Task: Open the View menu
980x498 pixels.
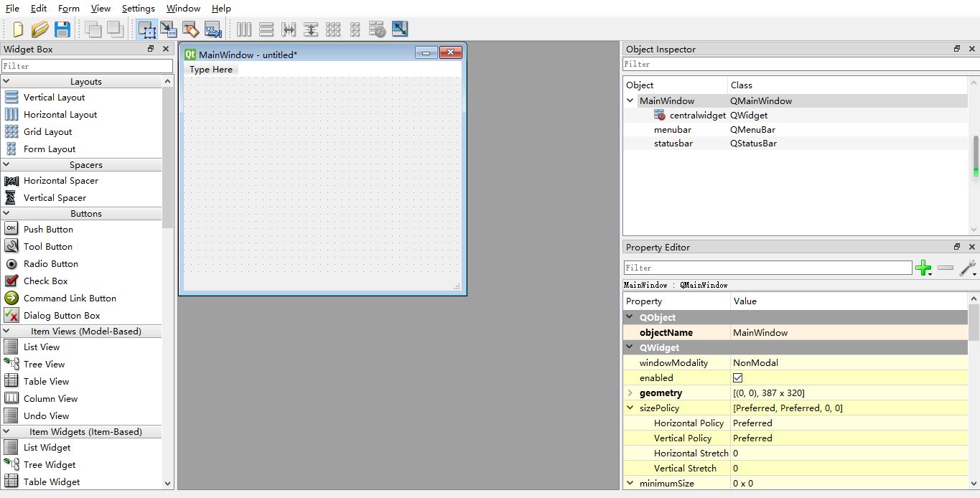Action: pos(101,9)
